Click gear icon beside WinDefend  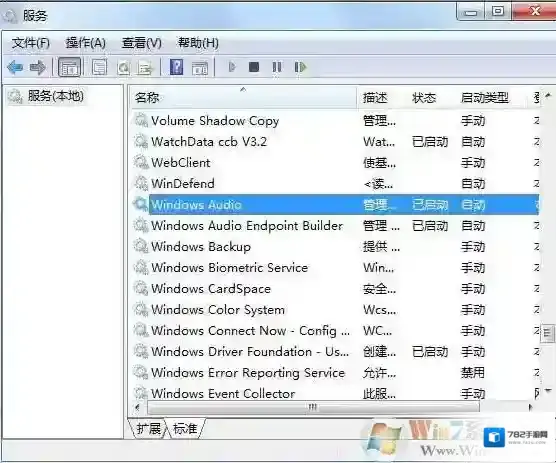click(141, 183)
